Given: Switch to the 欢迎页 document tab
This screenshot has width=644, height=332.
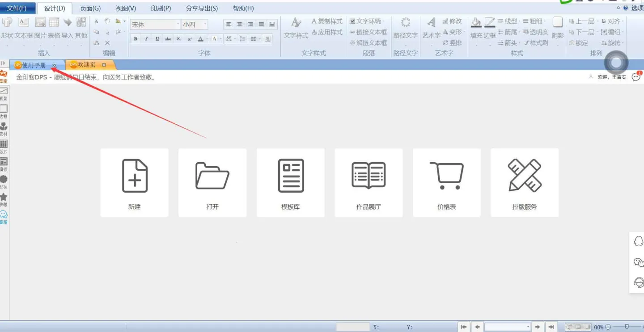Looking at the screenshot, I should tap(87, 65).
